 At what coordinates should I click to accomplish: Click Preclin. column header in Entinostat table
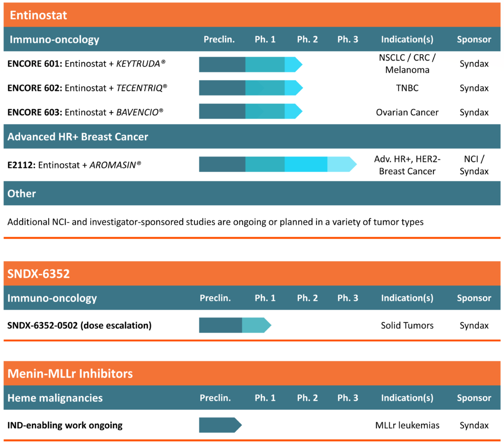coord(219,39)
